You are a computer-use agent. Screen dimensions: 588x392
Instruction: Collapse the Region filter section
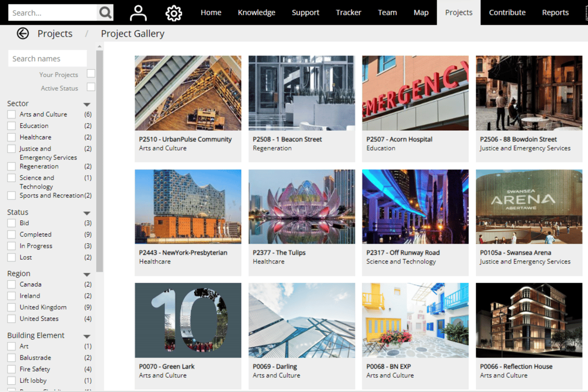(87, 274)
